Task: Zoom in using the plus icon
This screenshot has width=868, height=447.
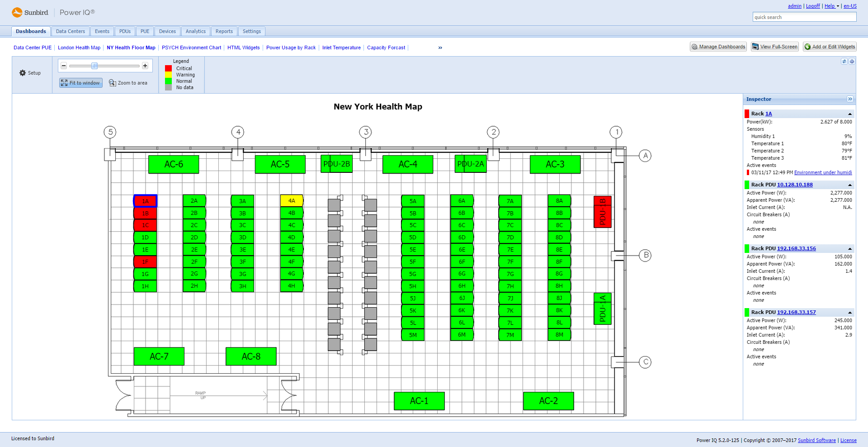Action: [145, 66]
